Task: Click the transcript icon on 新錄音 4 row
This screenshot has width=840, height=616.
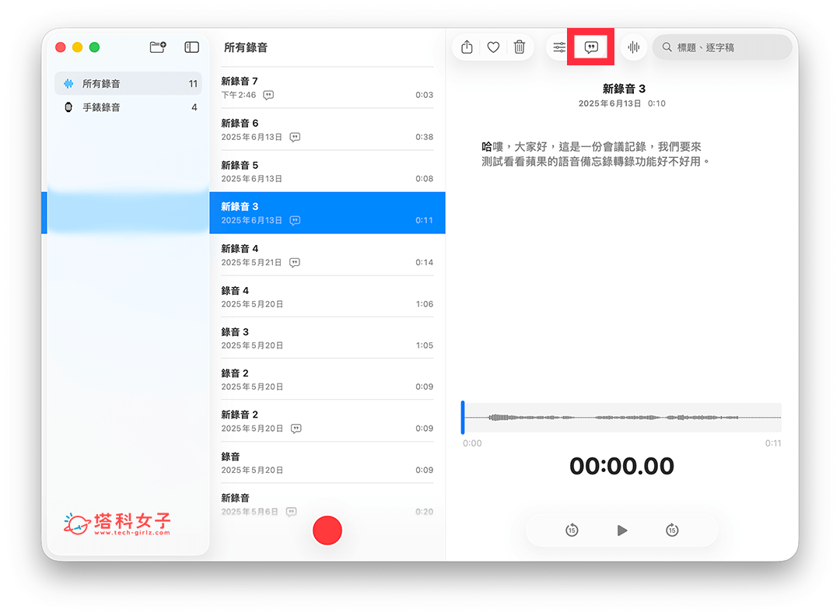Action: [x=295, y=262]
